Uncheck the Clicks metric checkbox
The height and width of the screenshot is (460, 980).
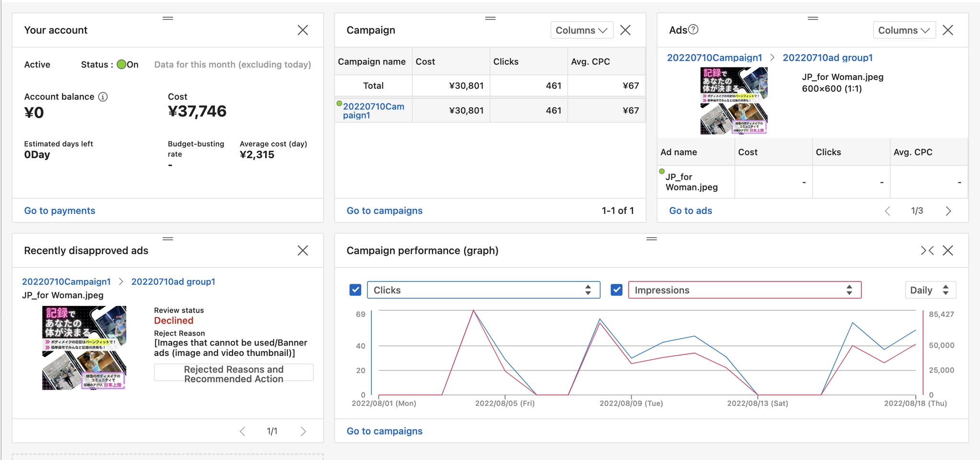coord(355,290)
